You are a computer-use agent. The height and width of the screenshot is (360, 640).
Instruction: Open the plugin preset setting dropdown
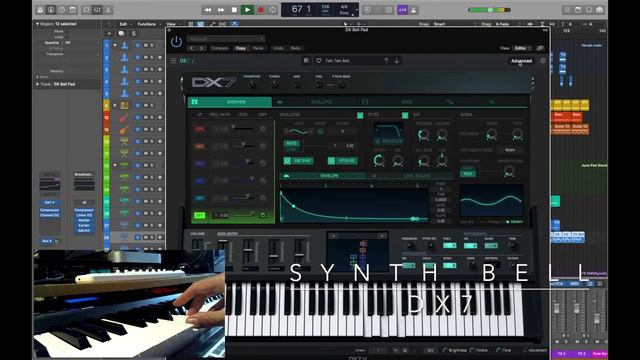pos(226,39)
